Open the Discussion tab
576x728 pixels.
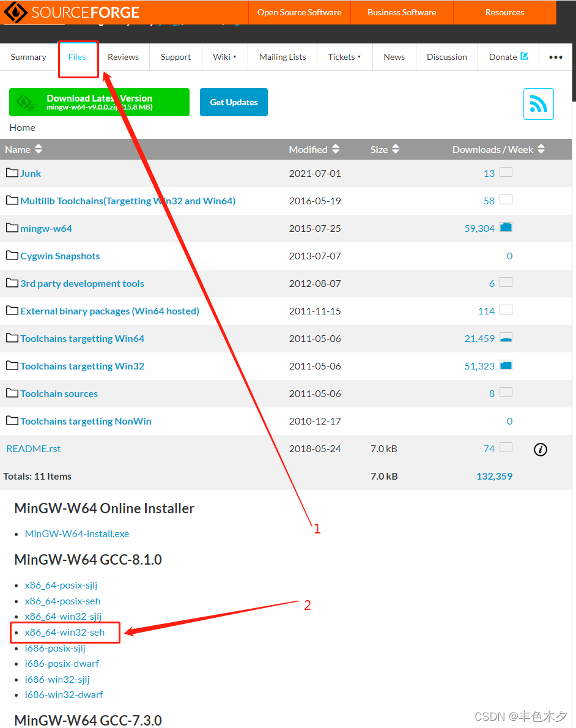click(x=447, y=57)
